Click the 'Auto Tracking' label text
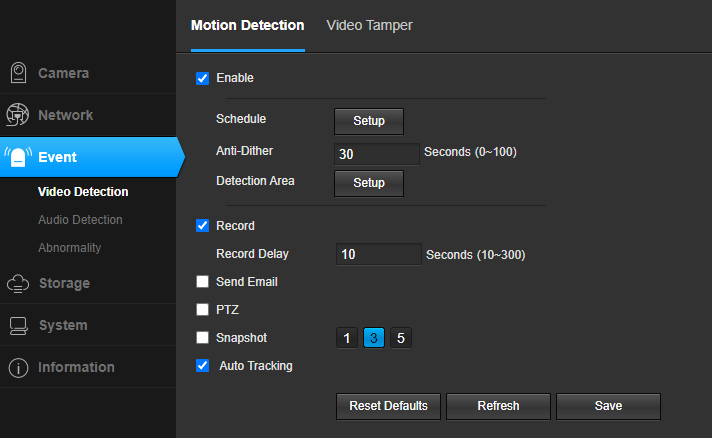 coord(256,366)
